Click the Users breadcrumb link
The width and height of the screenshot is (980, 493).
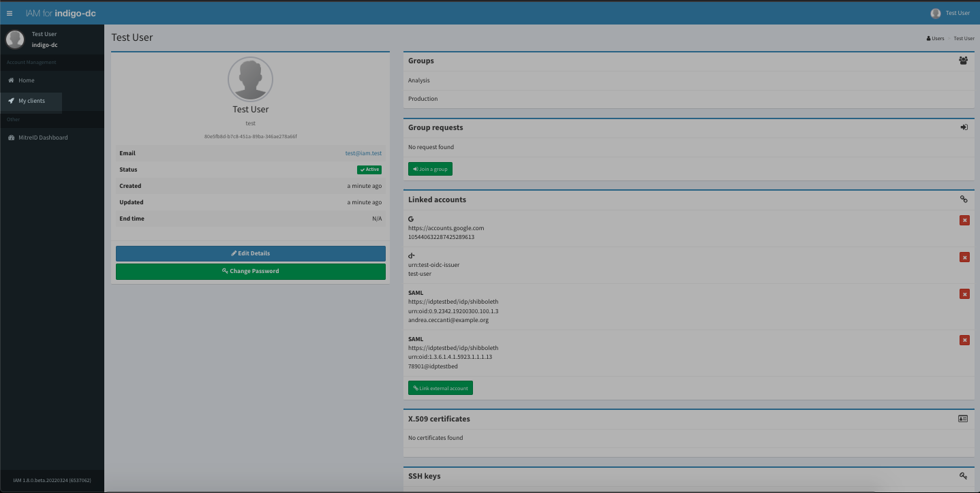[x=936, y=38]
